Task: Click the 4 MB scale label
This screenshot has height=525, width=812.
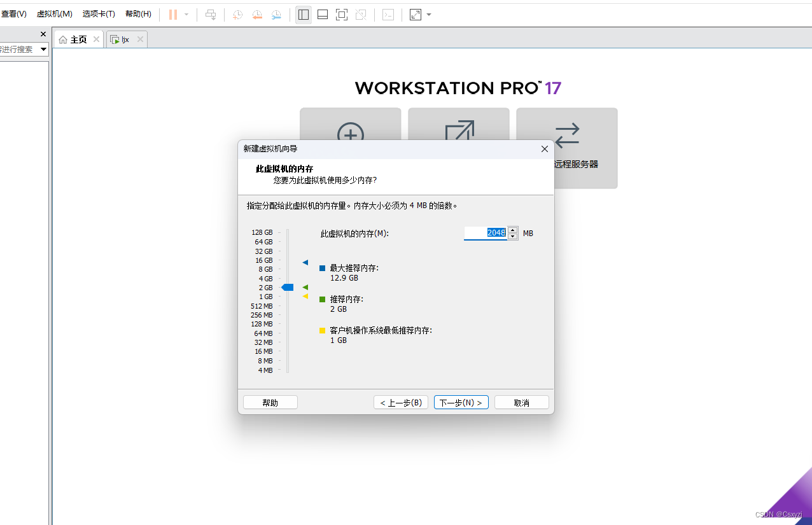Action: tap(265, 370)
